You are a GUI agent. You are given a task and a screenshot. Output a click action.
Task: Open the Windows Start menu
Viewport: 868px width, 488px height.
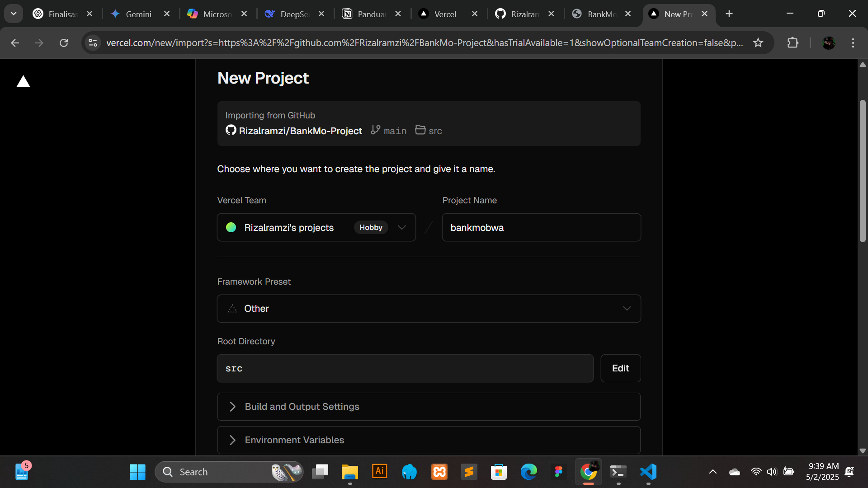(x=137, y=472)
